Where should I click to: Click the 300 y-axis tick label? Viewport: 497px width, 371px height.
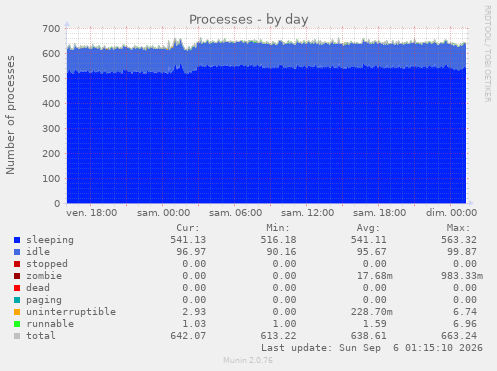pos(51,129)
